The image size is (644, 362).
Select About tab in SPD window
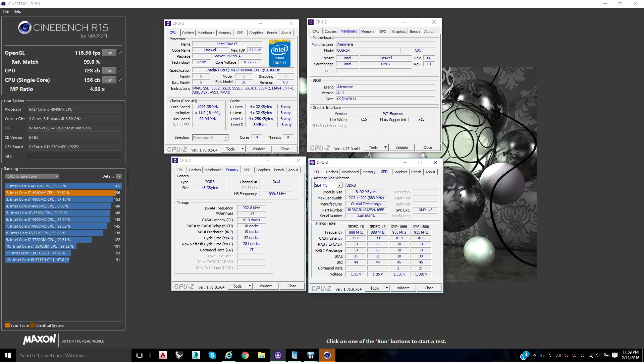click(x=430, y=172)
